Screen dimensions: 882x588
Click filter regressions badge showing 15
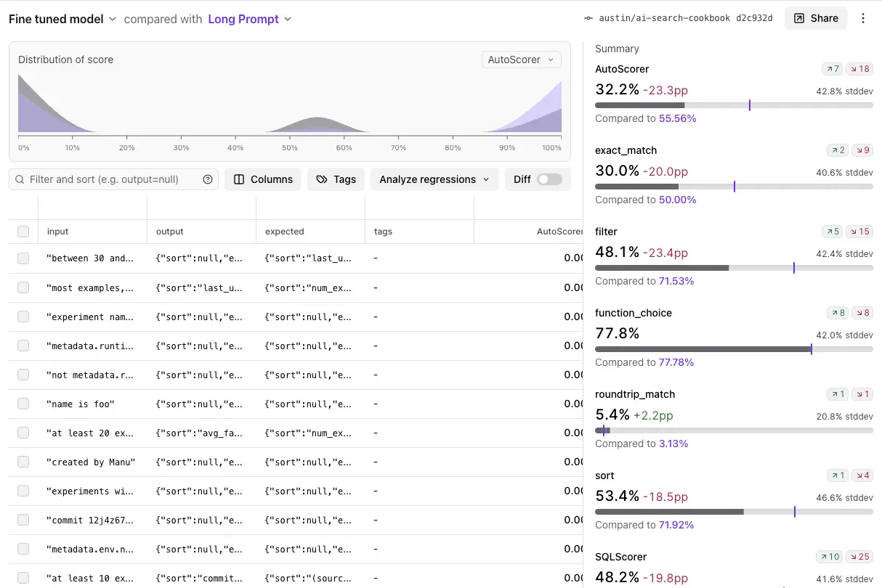[859, 232]
